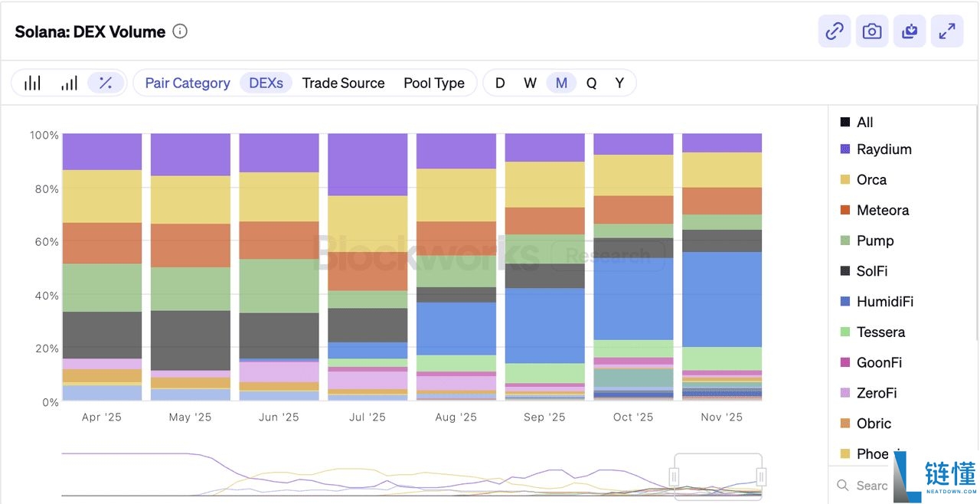The height and width of the screenshot is (504, 980).
Task: Choose Quarterly (Q) interval
Action: tap(591, 83)
